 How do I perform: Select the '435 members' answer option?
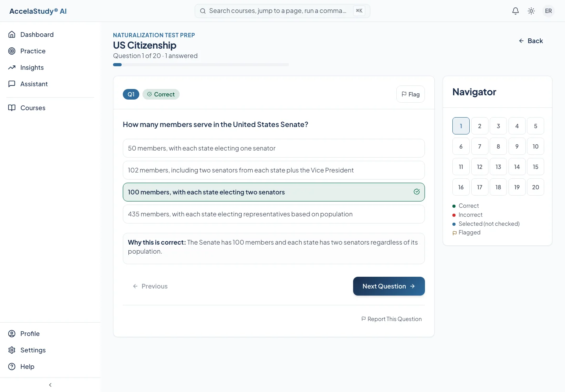click(x=274, y=214)
